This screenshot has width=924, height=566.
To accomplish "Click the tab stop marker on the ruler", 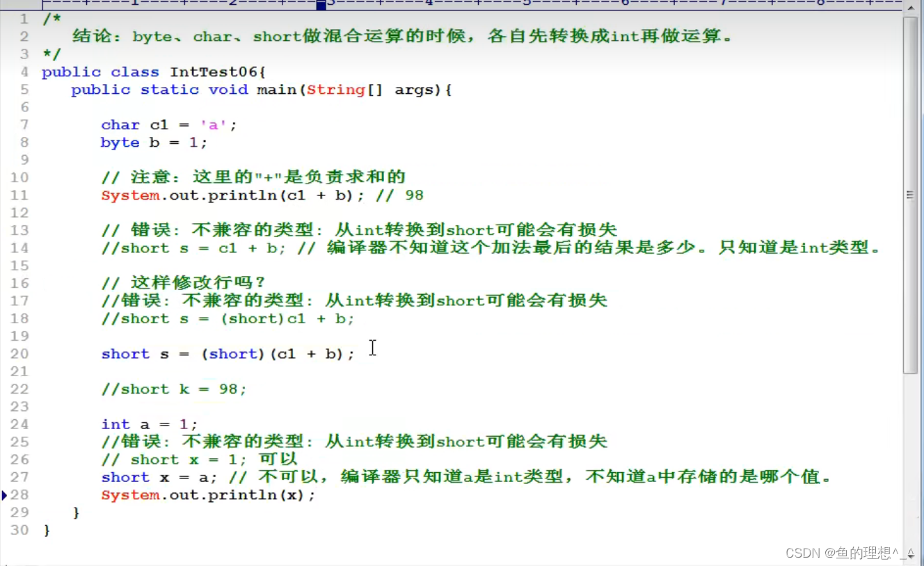I will (x=320, y=4).
